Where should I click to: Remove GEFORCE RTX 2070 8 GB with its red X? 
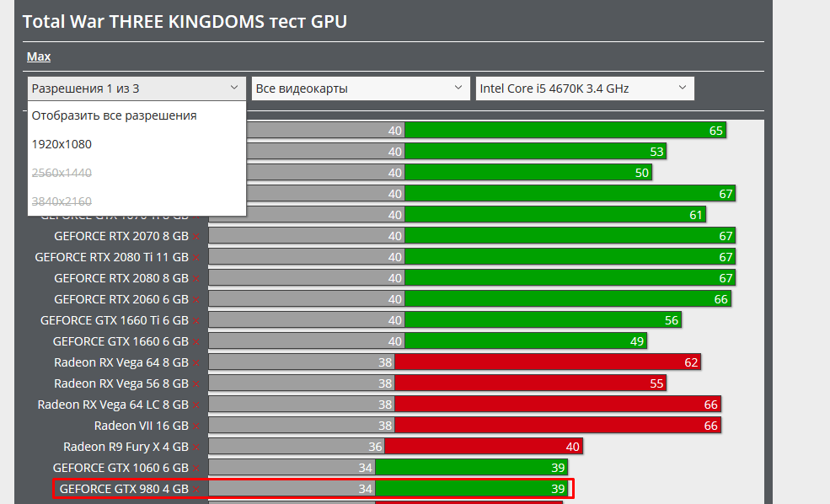coord(195,237)
